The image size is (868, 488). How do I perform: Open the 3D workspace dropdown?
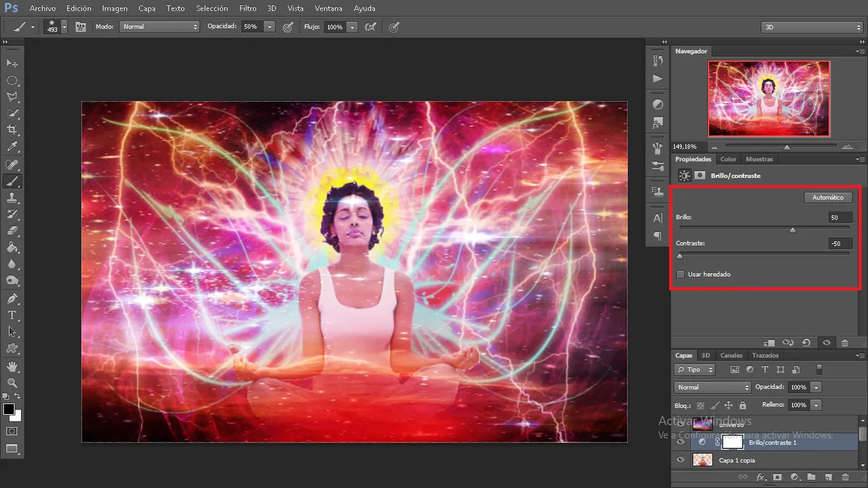tap(812, 27)
